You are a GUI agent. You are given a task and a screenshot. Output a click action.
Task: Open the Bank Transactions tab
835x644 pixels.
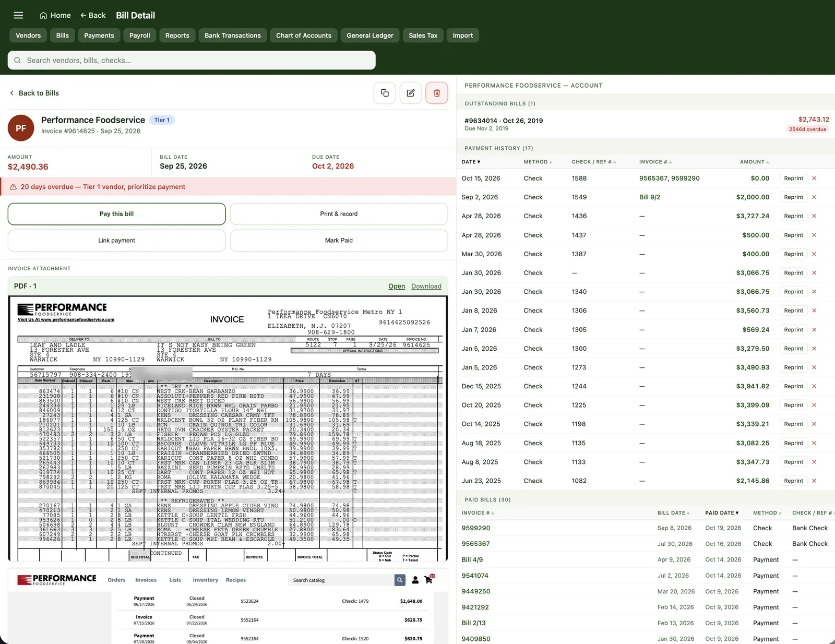233,35
